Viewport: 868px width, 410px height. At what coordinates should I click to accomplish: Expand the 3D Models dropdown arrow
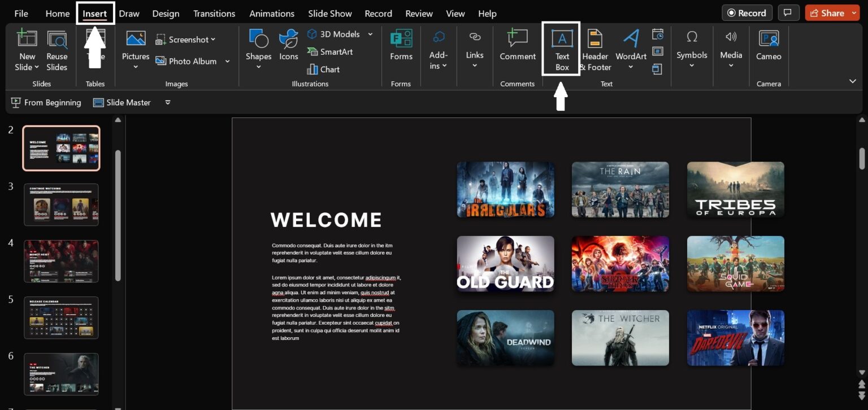(x=370, y=34)
